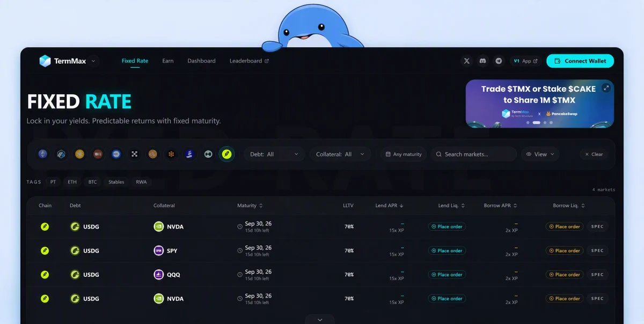
Task: Place a lend order in SPY row
Action: coord(447,251)
